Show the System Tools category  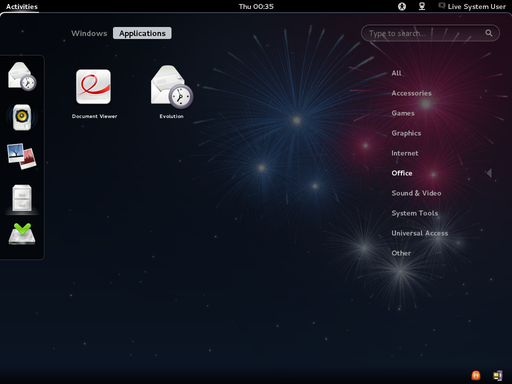[415, 213]
